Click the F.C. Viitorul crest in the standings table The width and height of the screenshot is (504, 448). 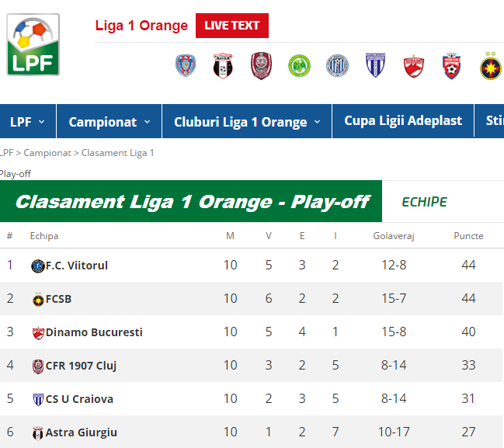[x=37, y=266]
